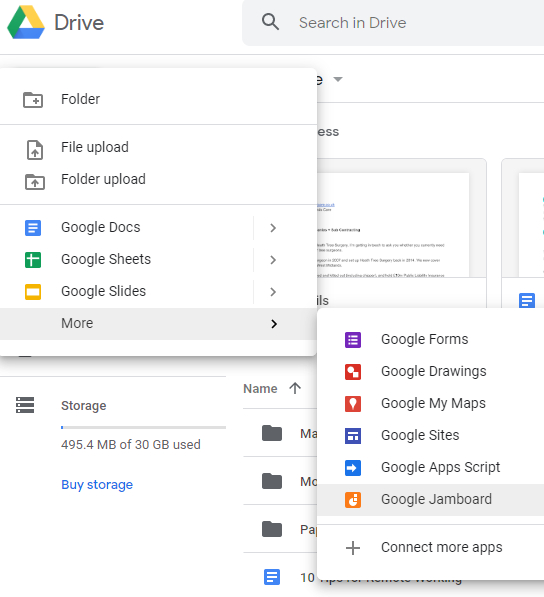Viewport: 544px width, 597px height.
Task: Click the Google Sites icon
Action: point(353,436)
